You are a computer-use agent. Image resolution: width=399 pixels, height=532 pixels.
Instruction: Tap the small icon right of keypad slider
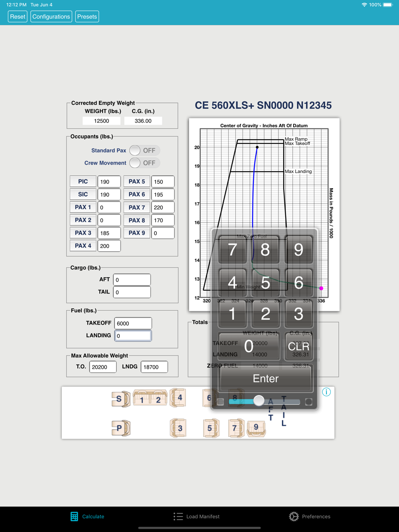point(308,402)
